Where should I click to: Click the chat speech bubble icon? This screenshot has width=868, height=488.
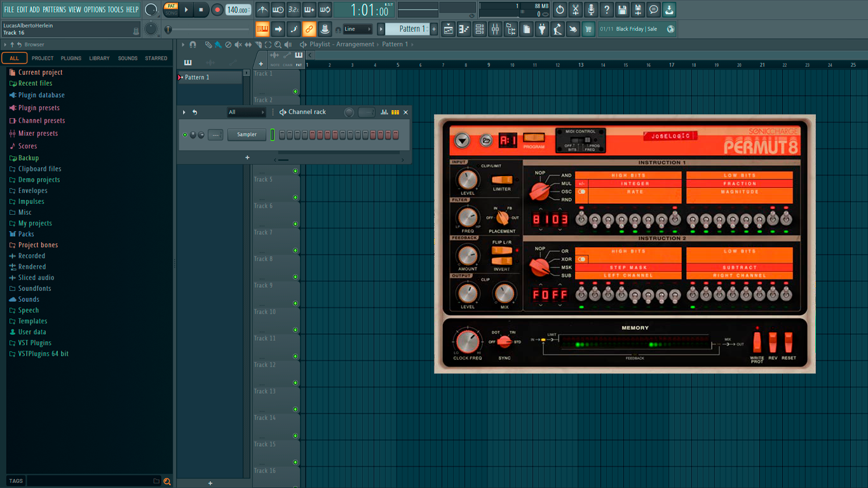pyautogui.click(x=653, y=10)
